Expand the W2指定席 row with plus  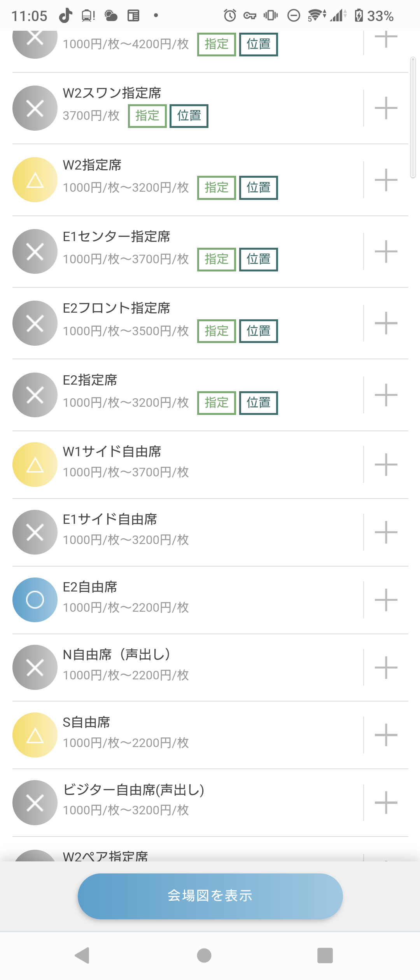386,180
